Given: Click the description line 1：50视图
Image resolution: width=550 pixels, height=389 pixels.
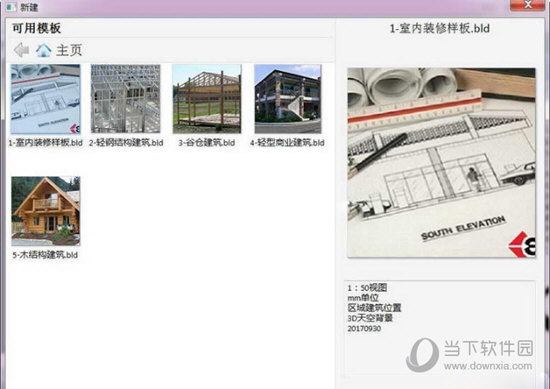Looking at the screenshot, I should click(x=367, y=288).
